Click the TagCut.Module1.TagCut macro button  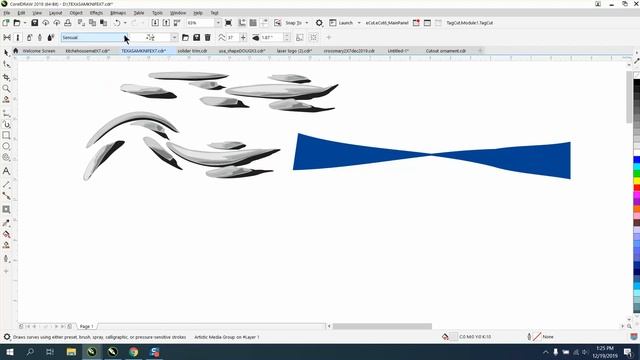tap(469, 23)
